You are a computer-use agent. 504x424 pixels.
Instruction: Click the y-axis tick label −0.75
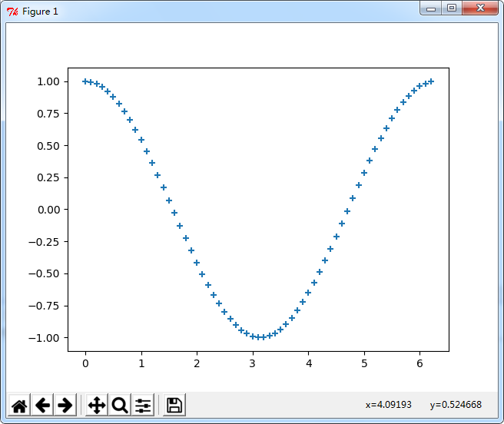pyautogui.click(x=44, y=306)
